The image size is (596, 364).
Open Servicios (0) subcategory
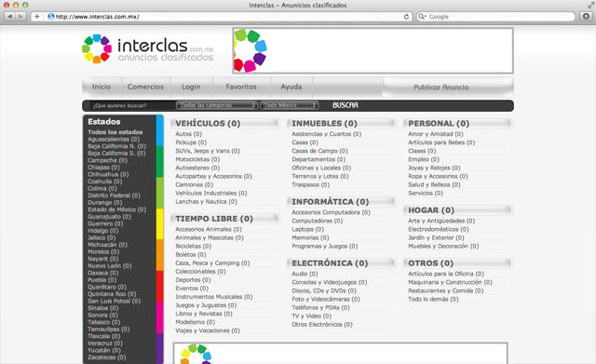point(426,193)
